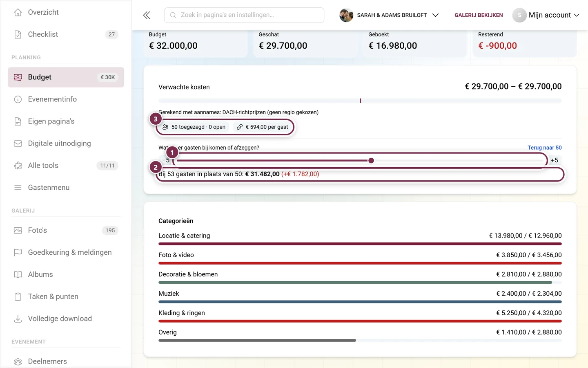Viewport: 588px width, 368px height.
Task: Click the +5 guests stepper button
Action: pyautogui.click(x=554, y=160)
